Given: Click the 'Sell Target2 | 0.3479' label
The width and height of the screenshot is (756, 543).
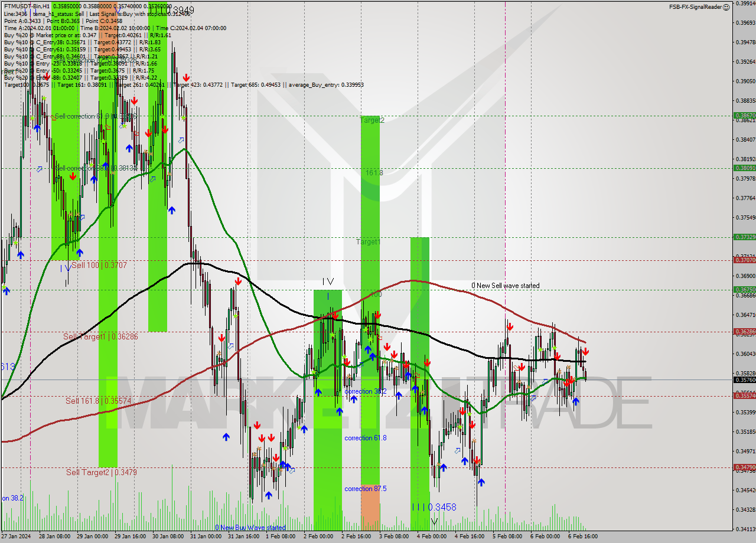Looking at the screenshot, I should pos(102,472).
